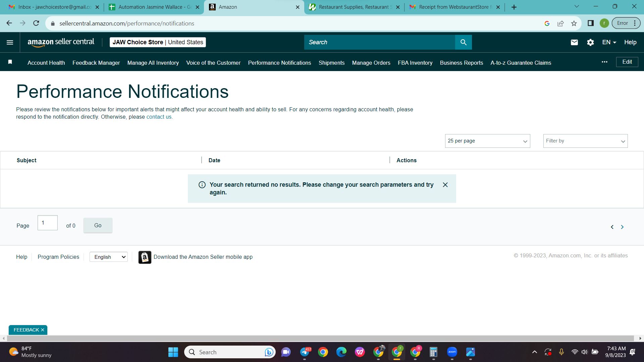Click the browser back arrow
Viewport: 644px width, 362px height.
click(9, 23)
